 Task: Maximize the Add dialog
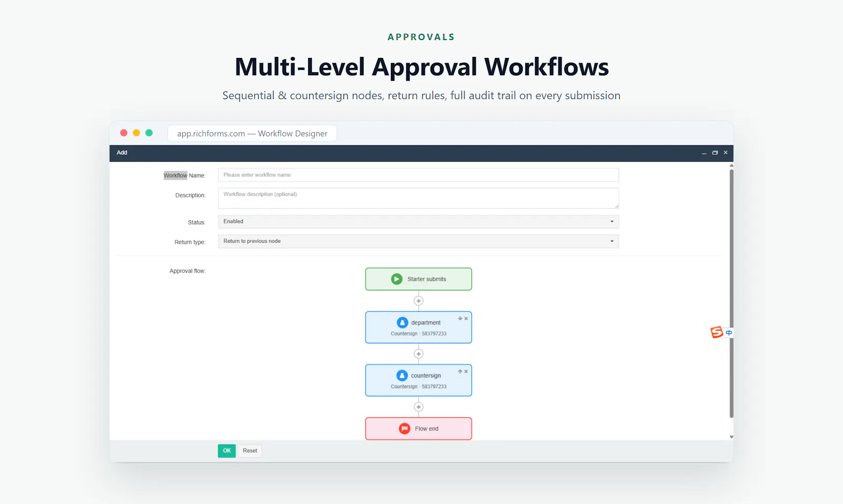[x=715, y=153]
